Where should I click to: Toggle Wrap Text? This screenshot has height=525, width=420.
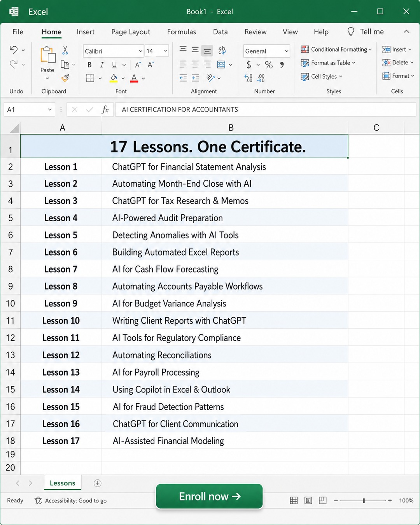coord(222,50)
